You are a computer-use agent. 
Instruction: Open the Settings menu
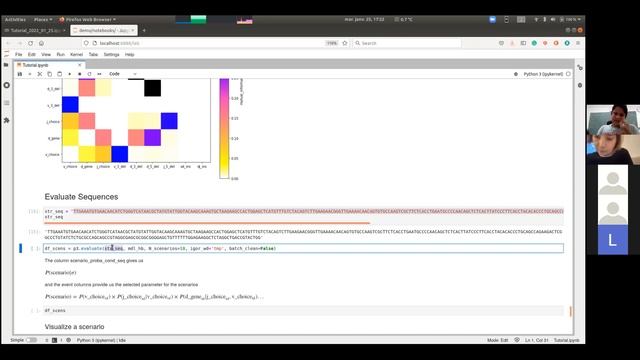pyautogui.click(x=111, y=54)
